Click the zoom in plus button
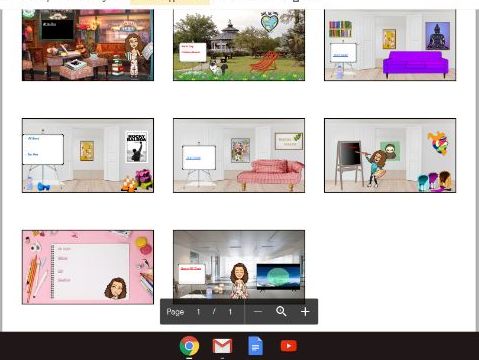Image resolution: width=479 pixels, height=360 pixels. [305, 312]
